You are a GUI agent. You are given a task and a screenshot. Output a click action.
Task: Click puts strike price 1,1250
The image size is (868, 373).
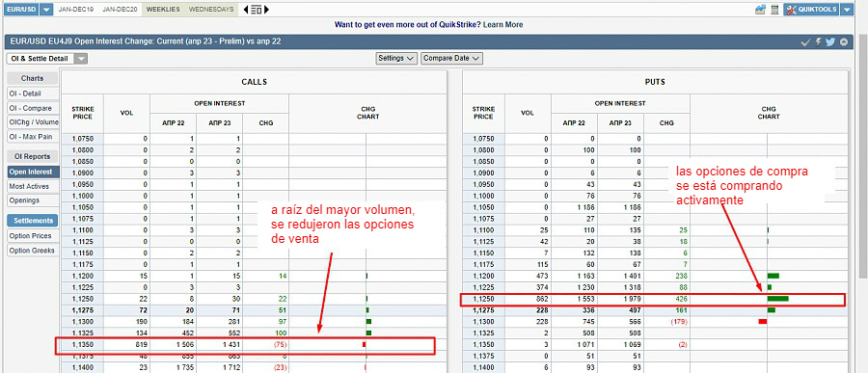click(483, 299)
